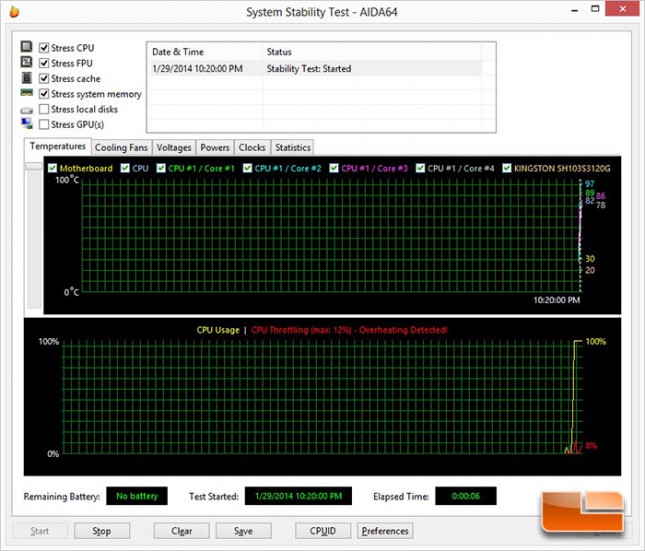The width and height of the screenshot is (645, 551).
Task: Select the Temperatures tab
Action: tap(58, 146)
